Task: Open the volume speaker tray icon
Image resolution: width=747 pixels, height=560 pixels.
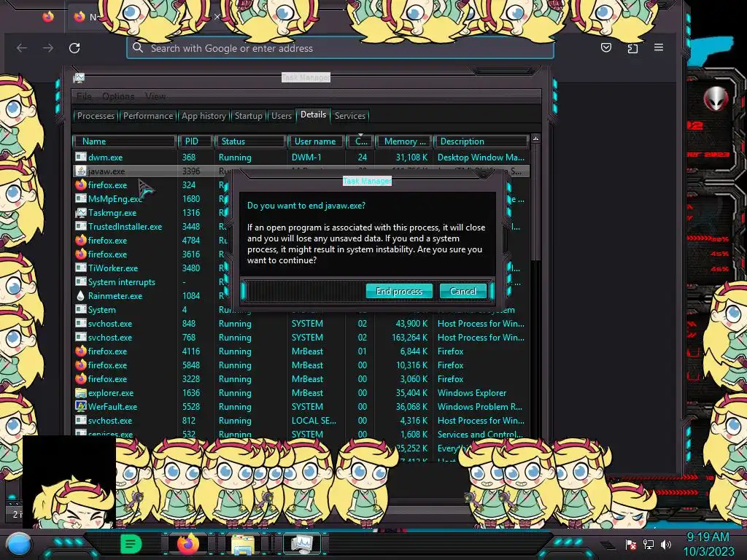Action: click(667, 544)
